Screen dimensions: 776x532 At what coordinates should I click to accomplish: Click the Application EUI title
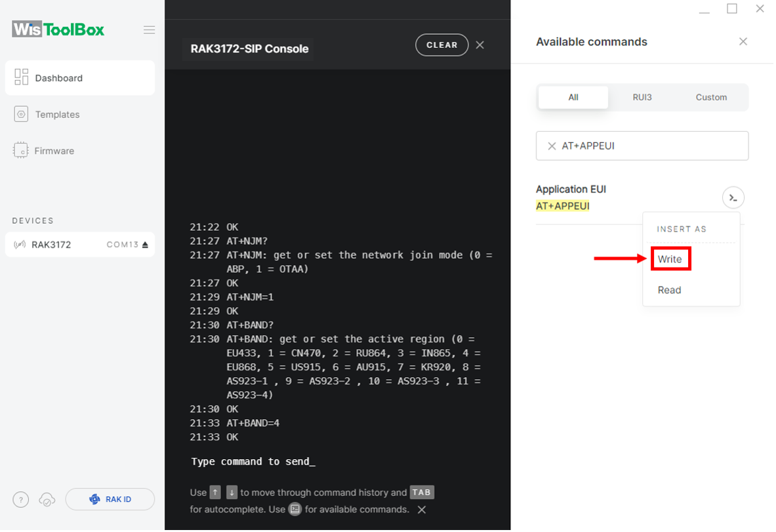click(x=571, y=189)
